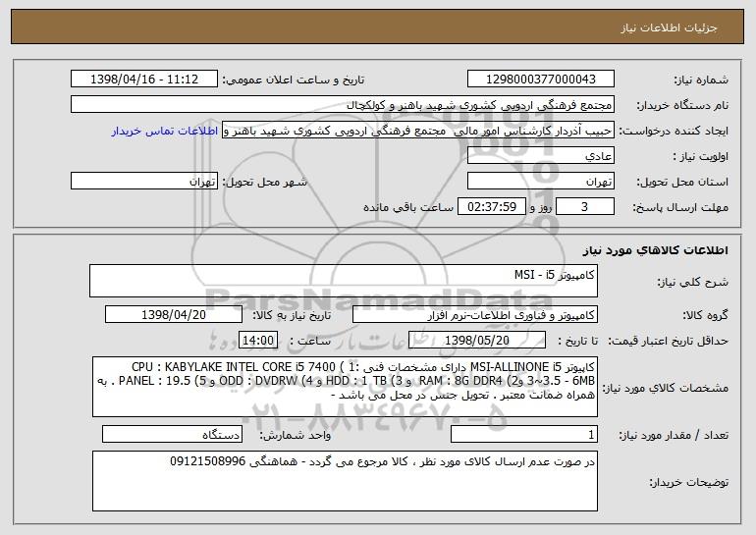Click the label تاریخ و ساعت اعلان عمومی

[294, 80]
